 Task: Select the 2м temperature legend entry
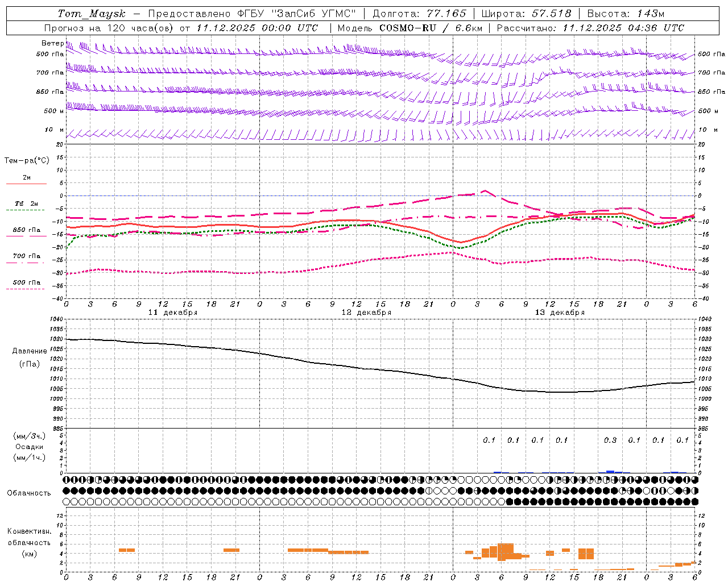27,178
